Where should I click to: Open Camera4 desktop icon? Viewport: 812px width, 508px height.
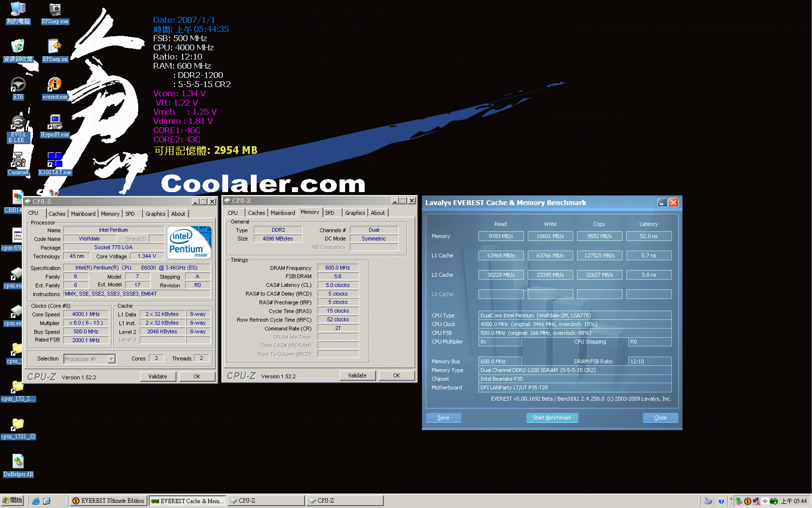click(x=18, y=164)
